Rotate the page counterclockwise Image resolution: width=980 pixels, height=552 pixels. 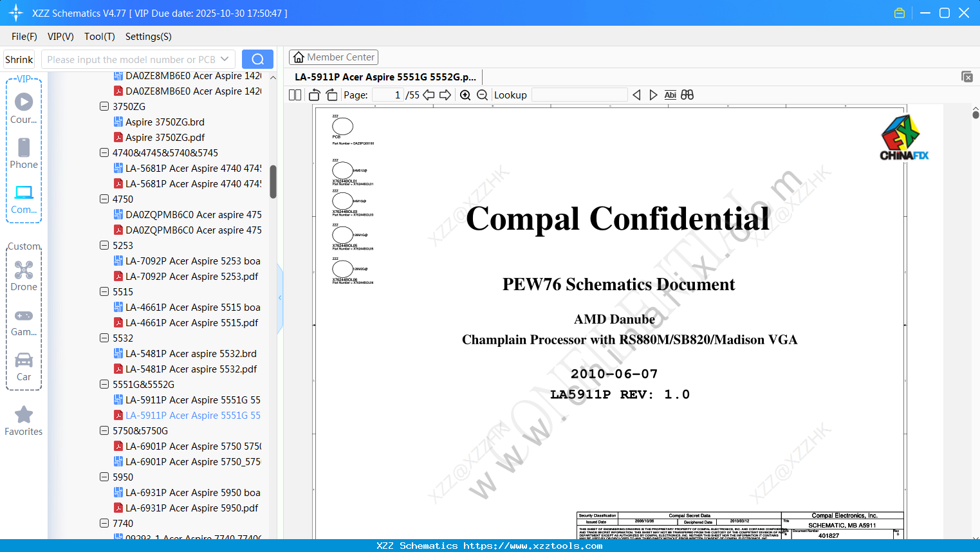click(315, 95)
